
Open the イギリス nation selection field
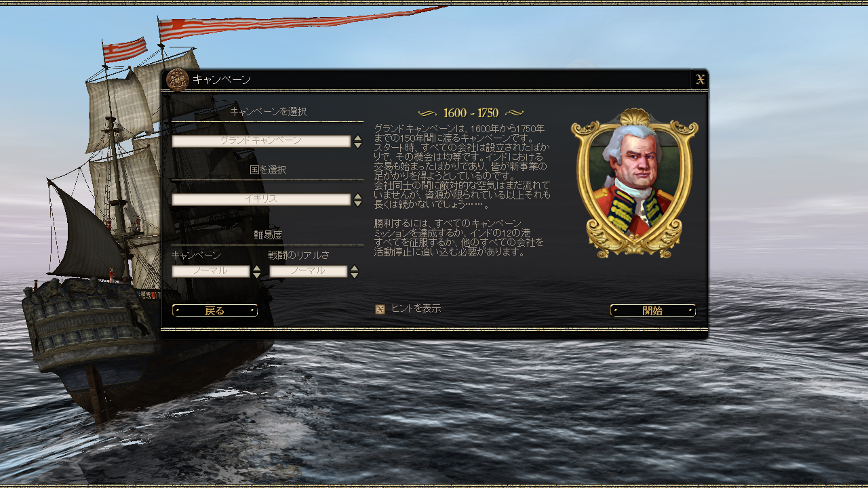[x=261, y=199]
